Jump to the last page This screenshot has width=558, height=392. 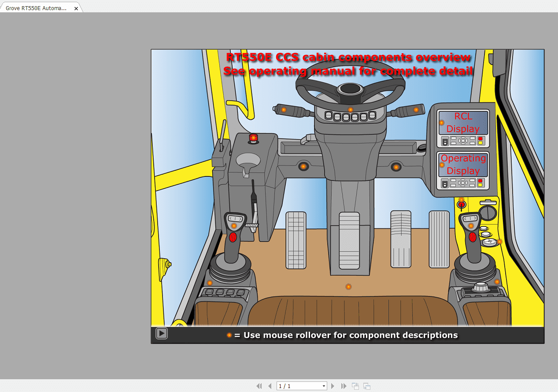344,386
